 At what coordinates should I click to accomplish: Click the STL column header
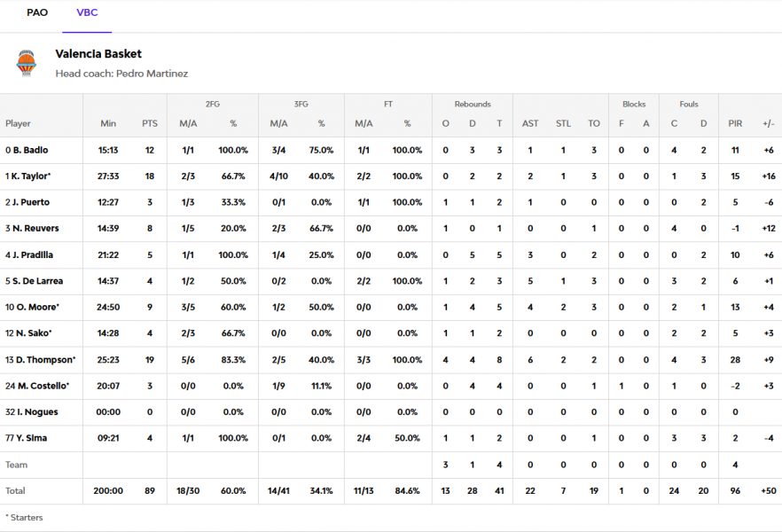tap(563, 124)
